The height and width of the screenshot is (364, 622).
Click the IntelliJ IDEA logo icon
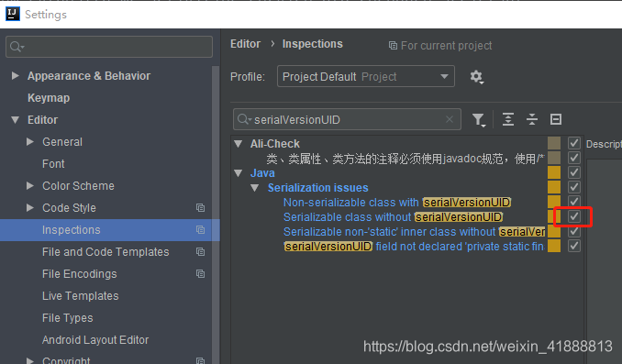12,14
